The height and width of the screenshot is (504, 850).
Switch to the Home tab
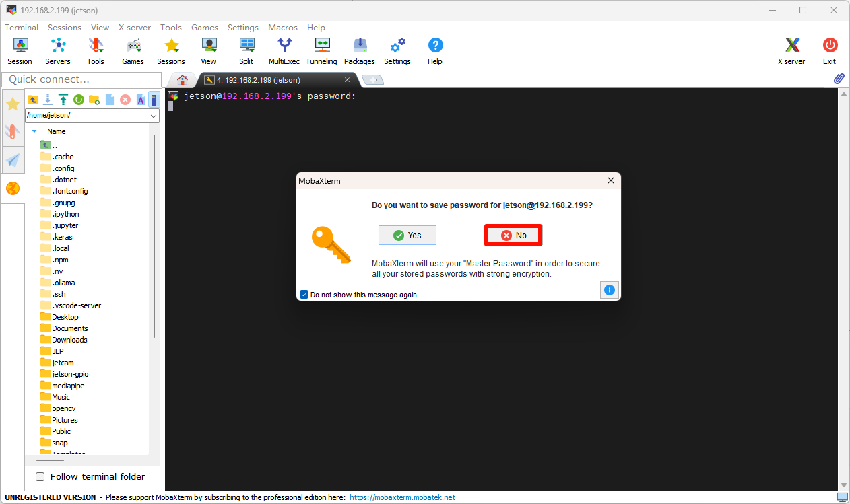182,80
